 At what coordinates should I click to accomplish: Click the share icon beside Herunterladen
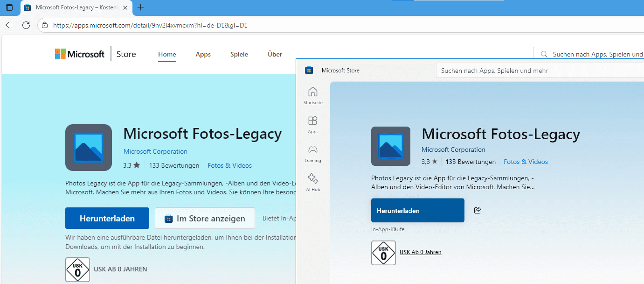click(477, 210)
